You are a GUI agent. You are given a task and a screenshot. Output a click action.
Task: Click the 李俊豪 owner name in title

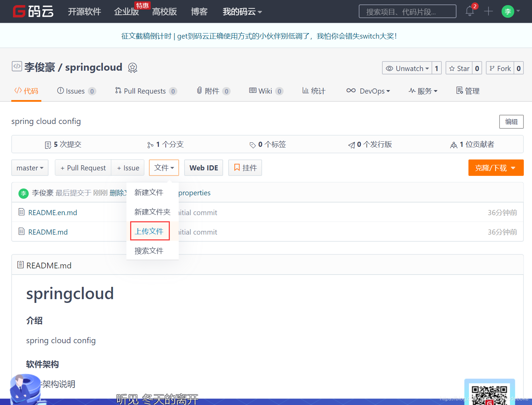40,67
